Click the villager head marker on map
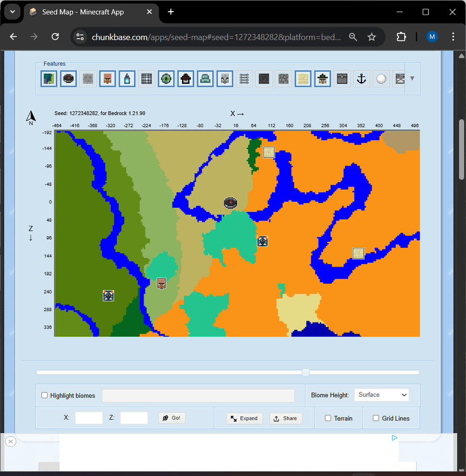 (162, 284)
